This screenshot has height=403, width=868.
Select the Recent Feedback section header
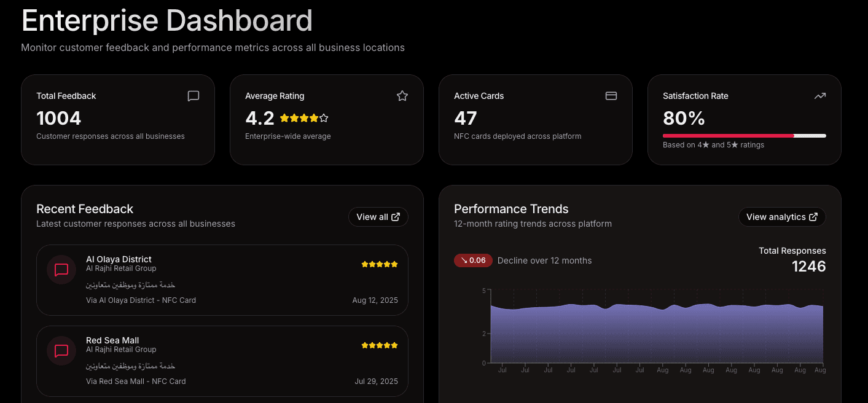[x=85, y=209]
